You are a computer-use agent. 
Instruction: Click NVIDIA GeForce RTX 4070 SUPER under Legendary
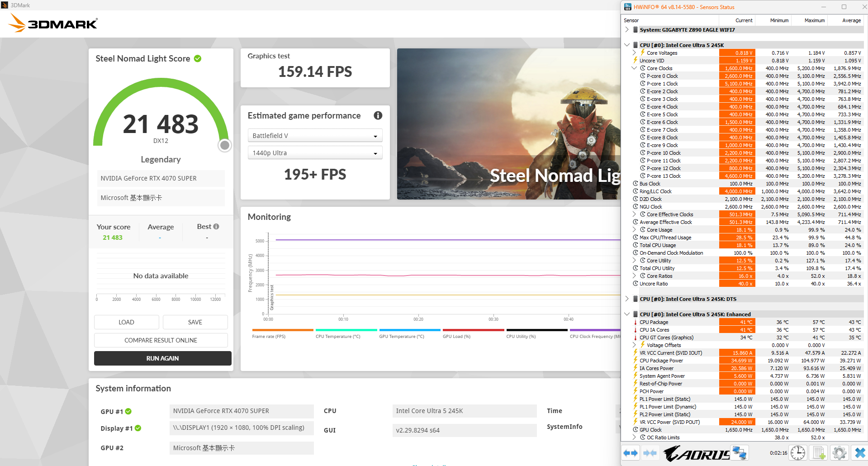click(161, 178)
